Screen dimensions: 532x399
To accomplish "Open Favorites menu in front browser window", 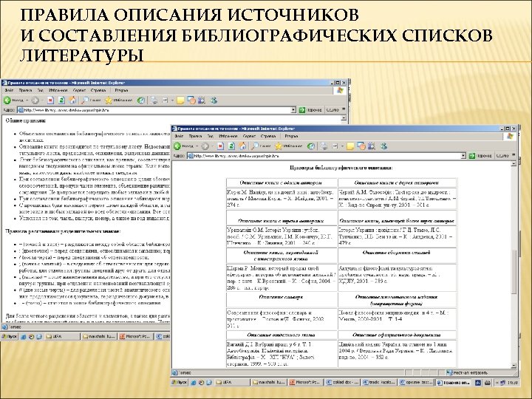I will click(228, 136).
